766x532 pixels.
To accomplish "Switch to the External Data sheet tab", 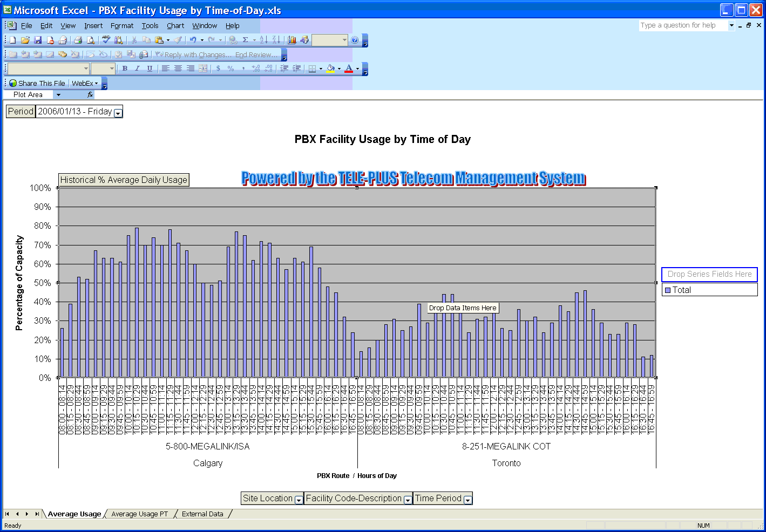I will [202, 514].
